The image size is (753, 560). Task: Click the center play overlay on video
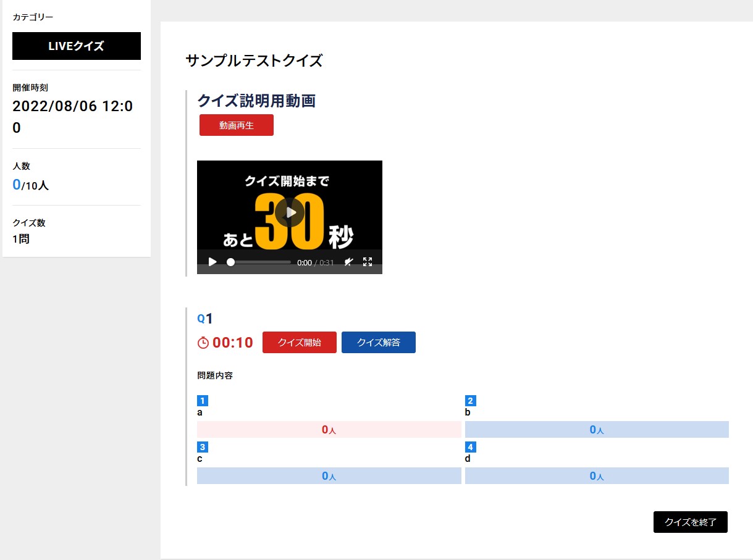click(290, 212)
